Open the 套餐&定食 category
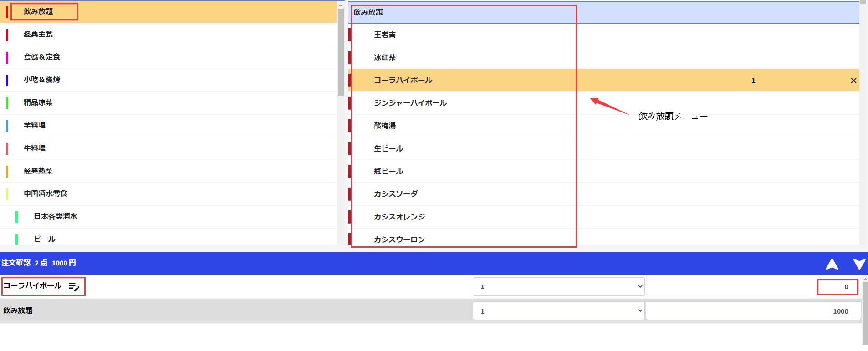The width and height of the screenshot is (868, 351). click(x=42, y=57)
